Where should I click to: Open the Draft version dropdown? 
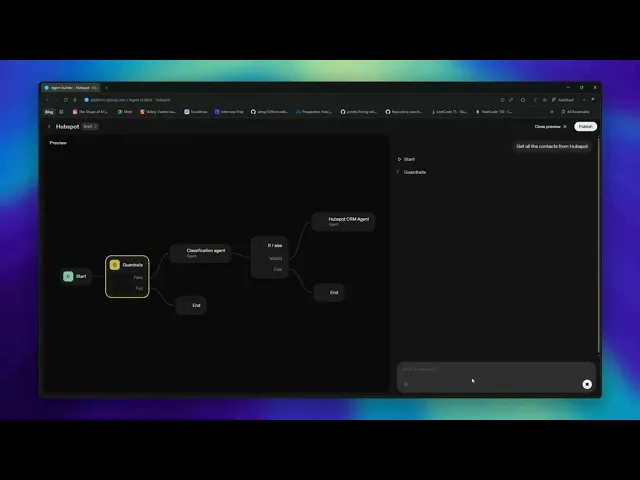click(x=90, y=127)
